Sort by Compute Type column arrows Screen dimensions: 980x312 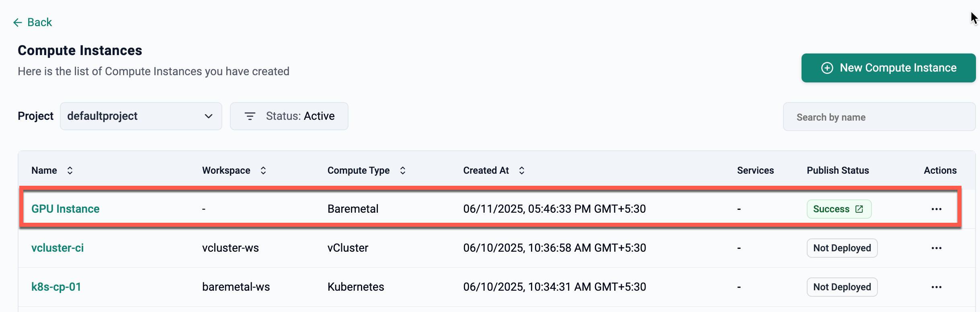(403, 170)
